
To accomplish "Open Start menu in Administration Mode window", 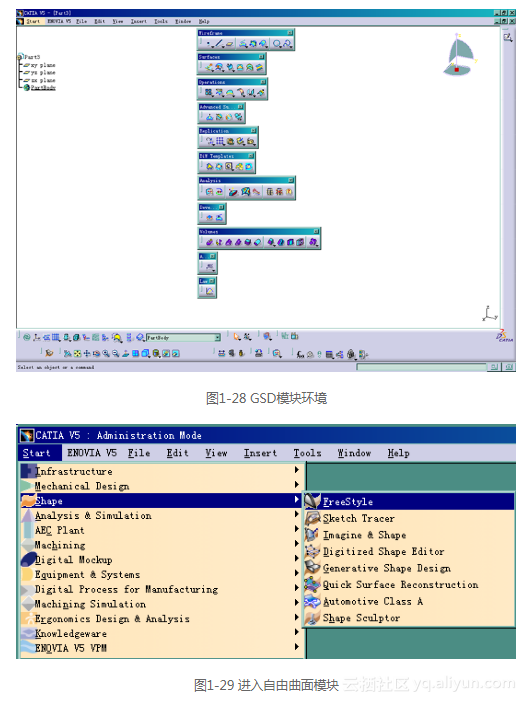I will click(37, 453).
